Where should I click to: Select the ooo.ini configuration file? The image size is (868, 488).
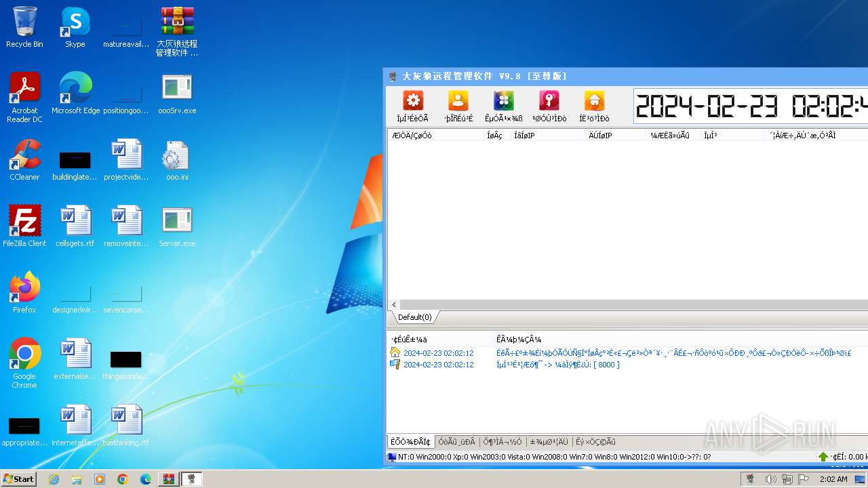[177, 160]
